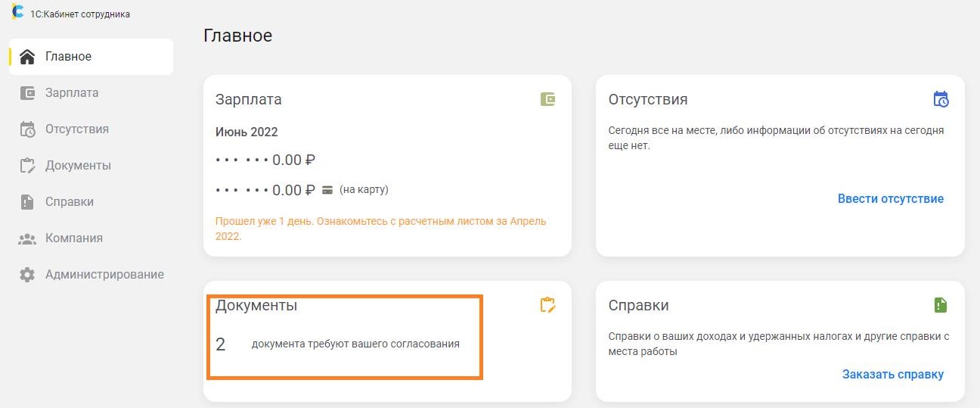Reveal the hidden salary amount above the card amount
This screenshot has height=408, width=980.
click(265, 160)
